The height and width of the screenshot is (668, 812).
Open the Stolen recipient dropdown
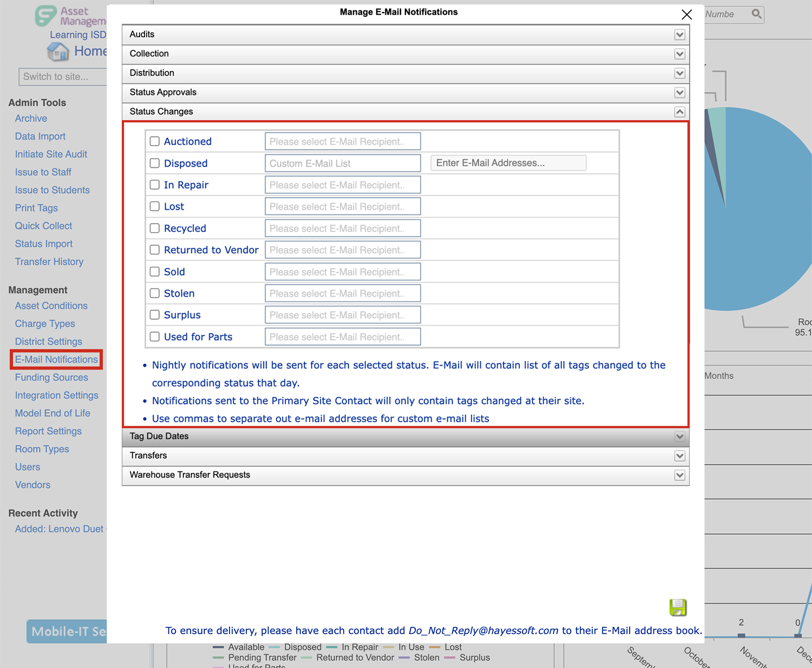click(x=343, y=293)
